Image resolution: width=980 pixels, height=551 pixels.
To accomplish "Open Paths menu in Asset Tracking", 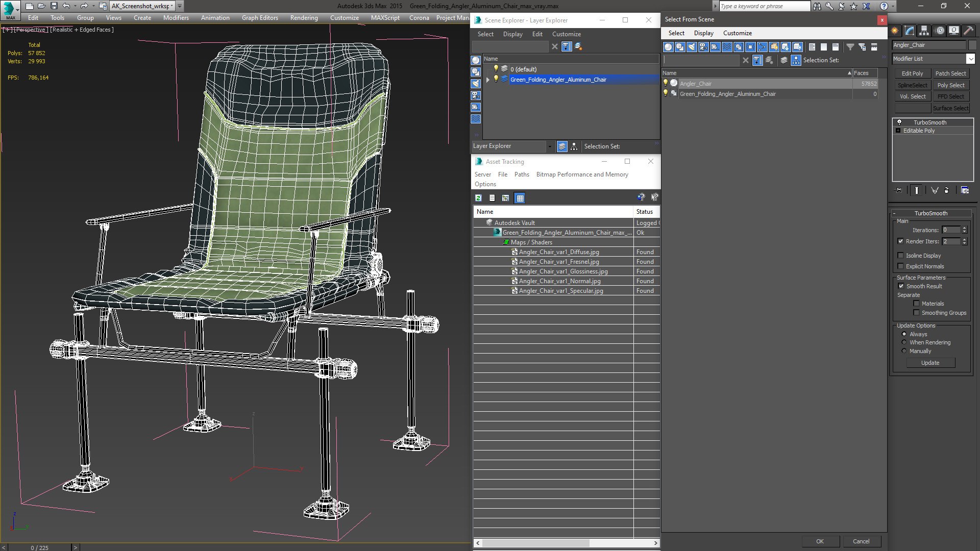I will click(522, 174).
